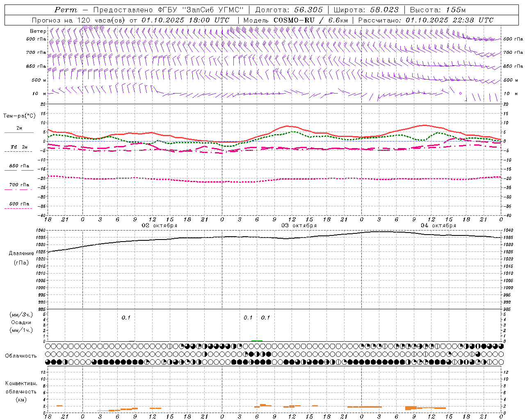Click the 'Облачность' cloud cover label
The width and height of the screenshot is (525, 420).
21,356
